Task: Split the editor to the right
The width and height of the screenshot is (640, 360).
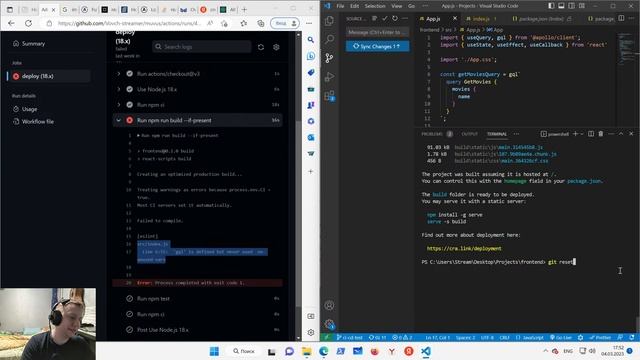Action: 621,18
